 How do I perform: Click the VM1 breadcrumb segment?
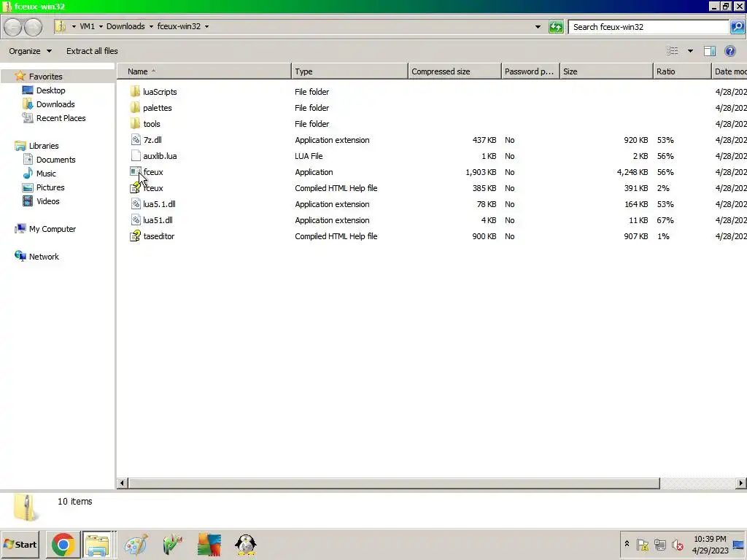pos(88,27)
